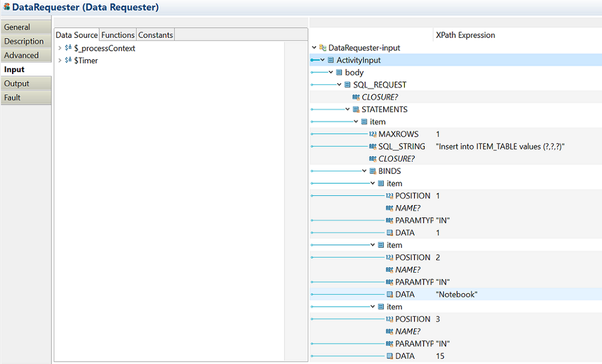The image size is (602, 364).
Task: Select the optional CLOSURE? element under SQL__REQUEST
Action: click(x=380, y=97)
